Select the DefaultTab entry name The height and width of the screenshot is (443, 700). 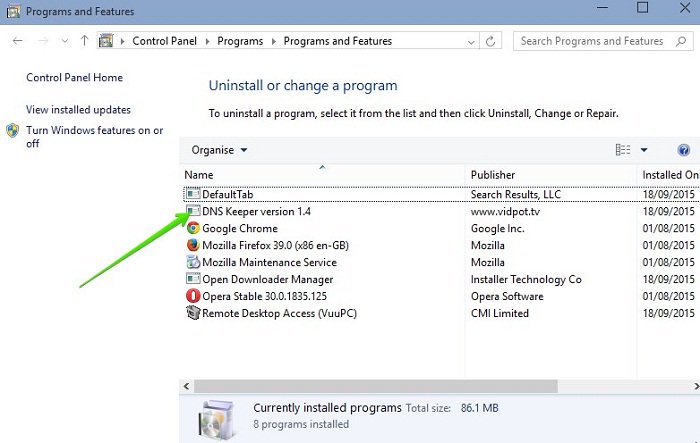click(x=228, y=194)
